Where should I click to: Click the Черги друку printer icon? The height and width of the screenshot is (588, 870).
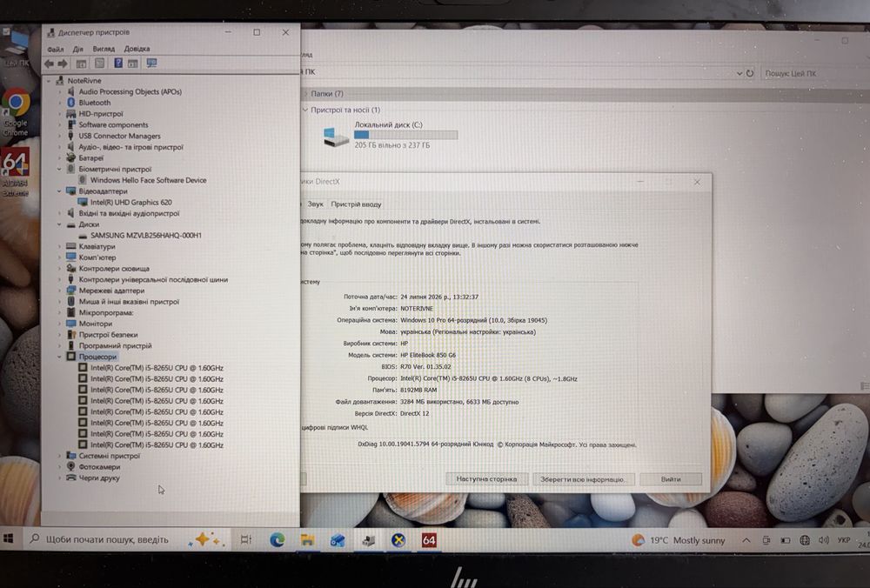pos(71,478)
